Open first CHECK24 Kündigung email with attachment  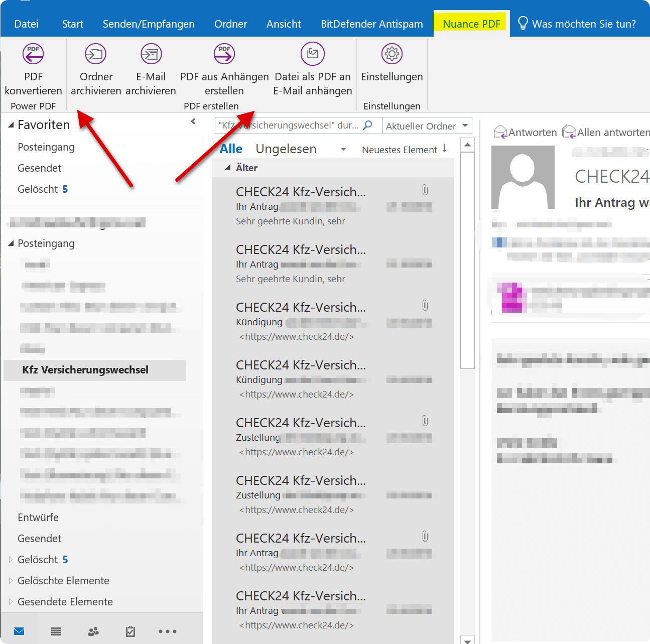[x=333, y=322]
